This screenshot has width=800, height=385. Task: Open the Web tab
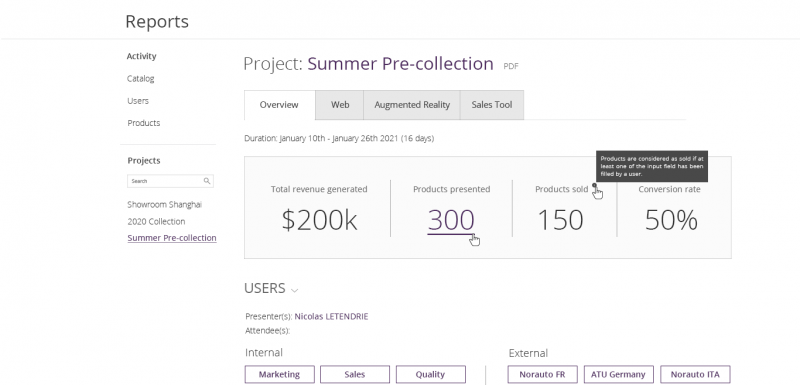[340, 105]
